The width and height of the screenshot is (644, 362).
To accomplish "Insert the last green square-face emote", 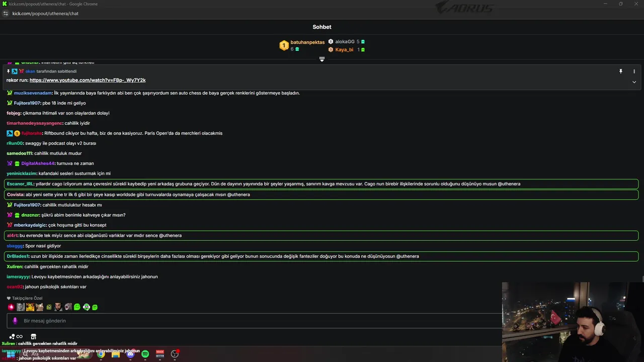I will [x=95, y=307].
